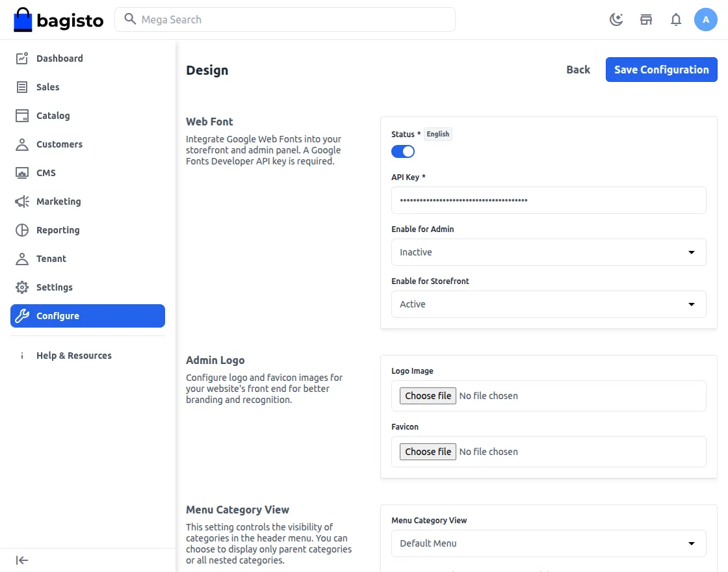Click the Dashboard chart icon
This screenshot has height=572, width=728.
pos(22,58)
